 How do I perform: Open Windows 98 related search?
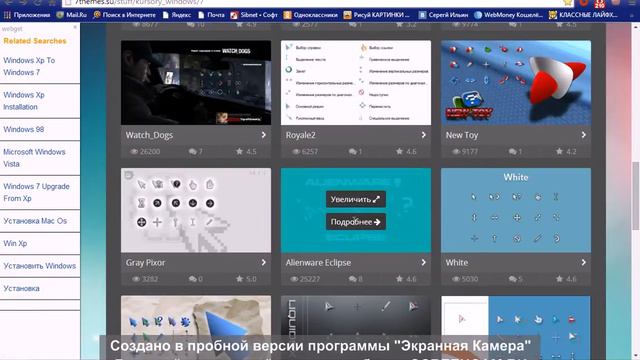[x=24, y=129]
